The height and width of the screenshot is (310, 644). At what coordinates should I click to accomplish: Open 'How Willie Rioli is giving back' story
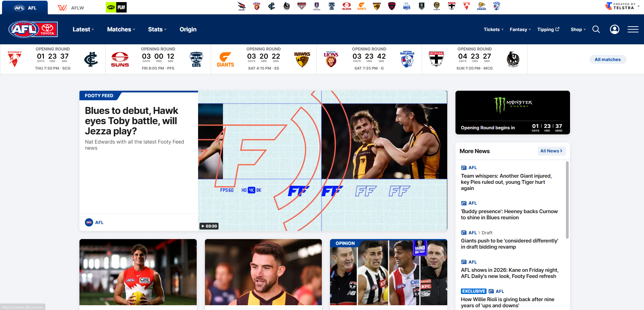508,302
